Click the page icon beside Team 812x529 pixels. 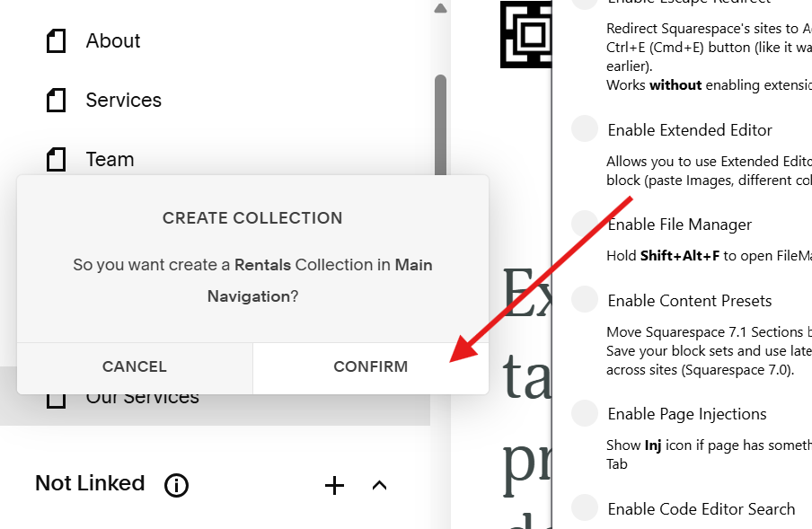(56, 159)
